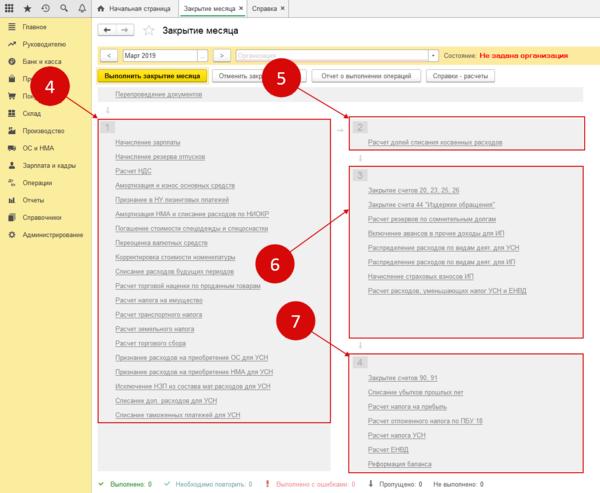Click the Справочники book icon
Viewport: 600px width, 493px height.
click(12, 217)
